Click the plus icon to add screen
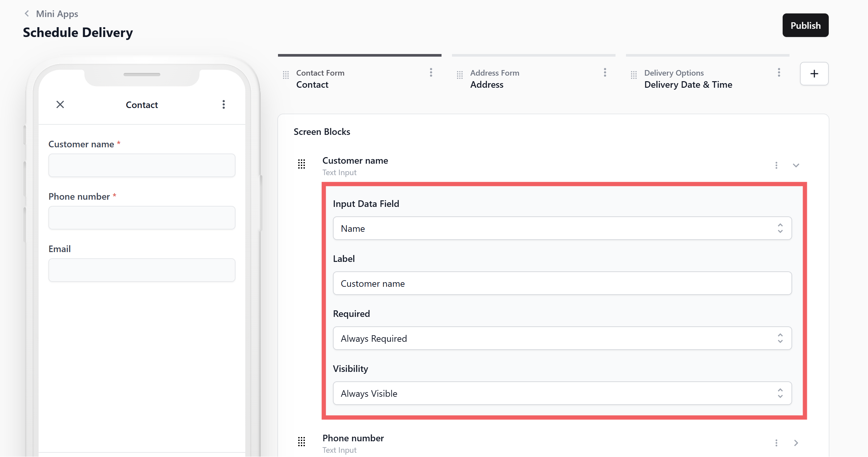The image size is (868, 457). (x=814, y=74)
